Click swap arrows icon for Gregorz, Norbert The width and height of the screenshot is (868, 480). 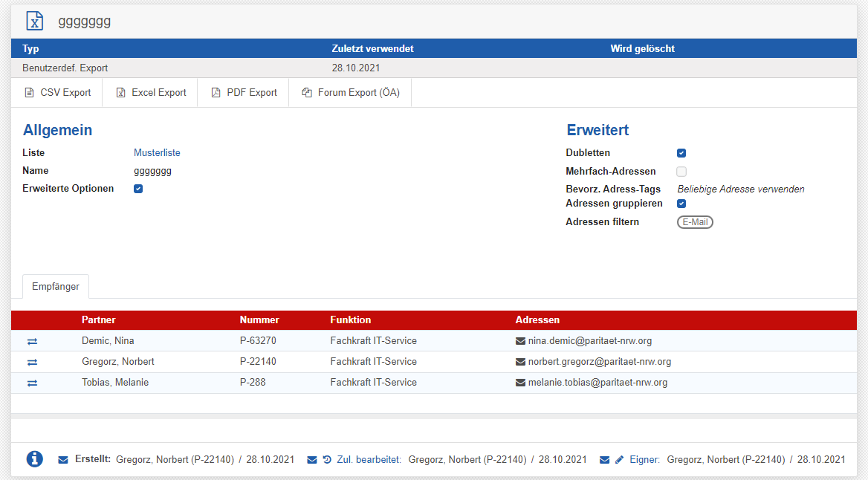coord(32,362)
